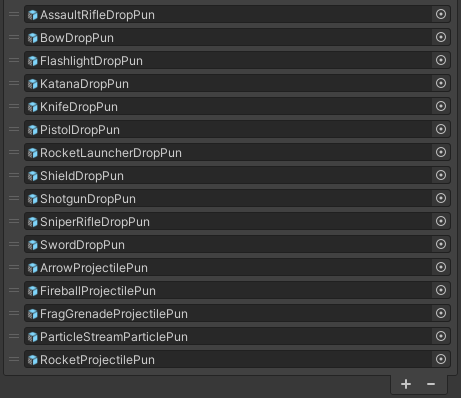Open object picker for ShieldDropPun

[441, 175]
